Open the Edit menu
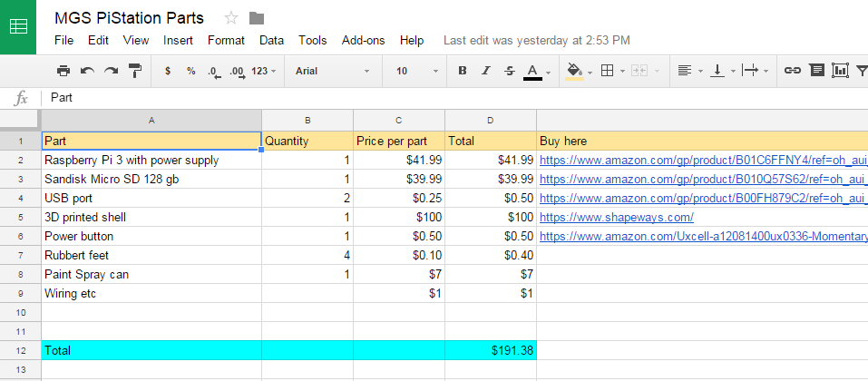The height and width of the screenshot is (381, 868). click(99, 41)
